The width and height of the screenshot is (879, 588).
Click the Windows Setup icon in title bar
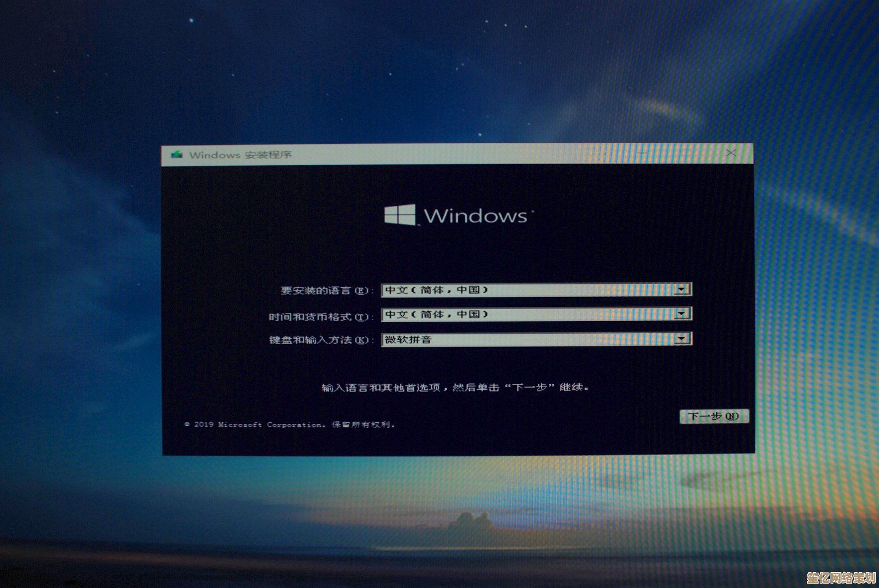[177, 155]
